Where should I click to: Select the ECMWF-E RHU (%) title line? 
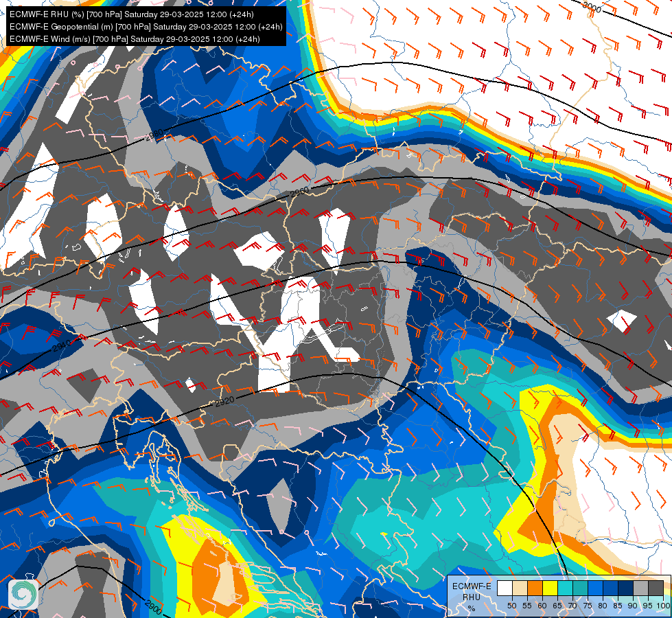pos(132,14)
